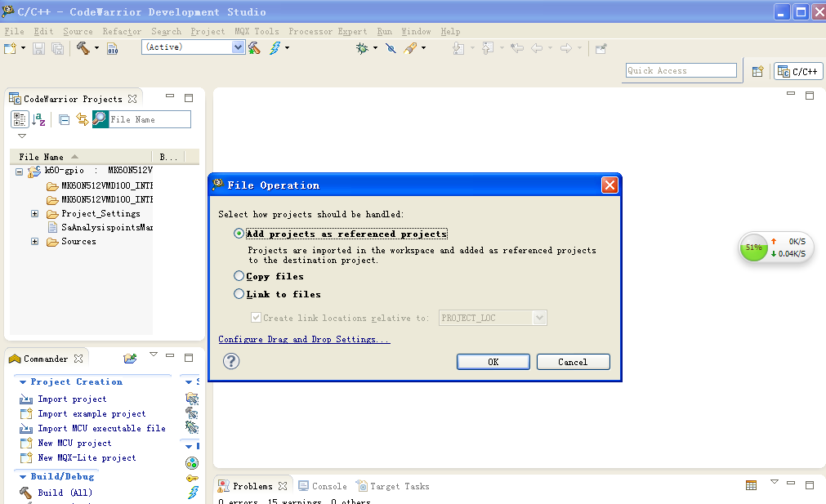Click the magnifier search icon in Projects panel
Image resolution: width=826 pixels, height=504 pixels.
coord(100,119)
